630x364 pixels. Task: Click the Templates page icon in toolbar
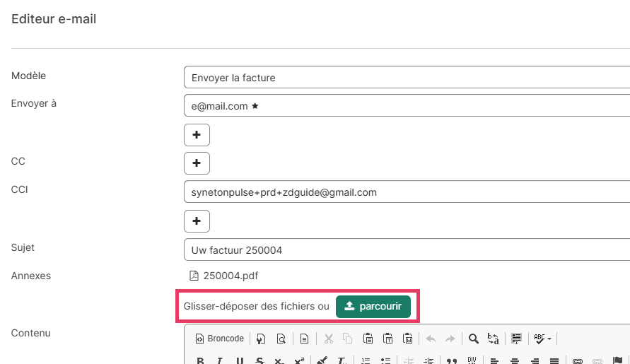click(x=304, y=339)
